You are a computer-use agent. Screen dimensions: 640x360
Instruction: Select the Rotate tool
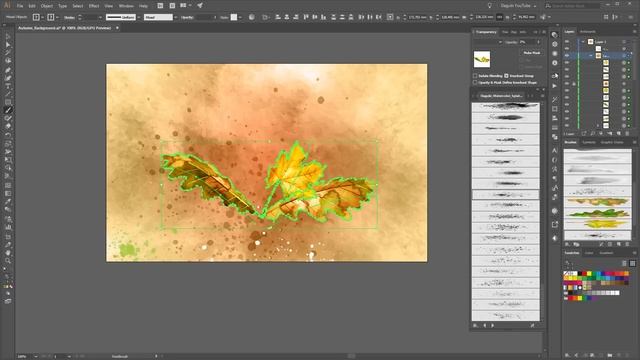tap(8, 135)
